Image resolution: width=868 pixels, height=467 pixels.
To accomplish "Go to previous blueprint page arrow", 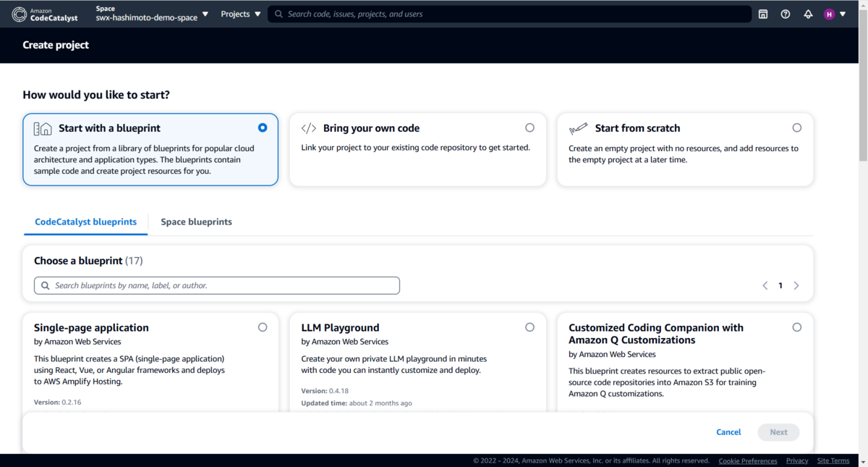I will [x=765, y=285].
